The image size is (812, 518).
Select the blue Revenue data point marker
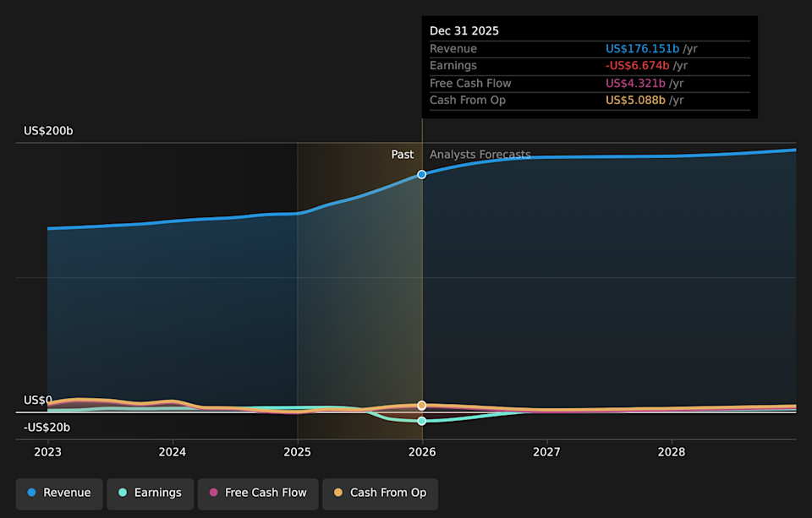421,175
